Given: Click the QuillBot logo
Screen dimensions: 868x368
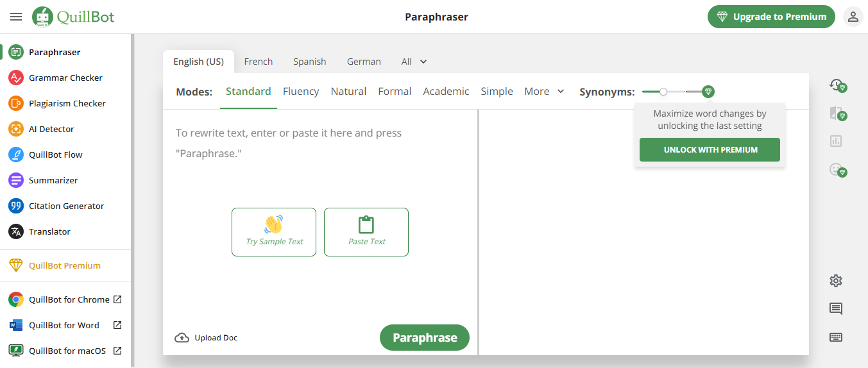Looking at the screenshot, I should (x=73, y=17).
